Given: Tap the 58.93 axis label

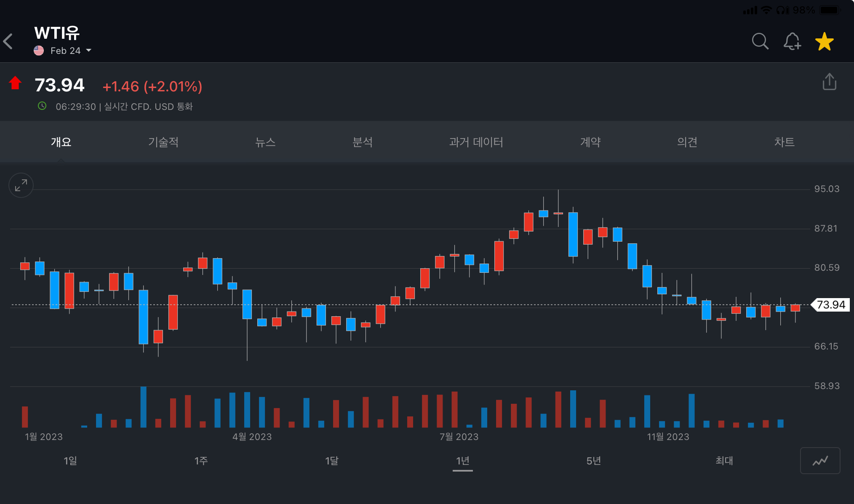Looking at the screenshot, I should pos(827,386).
